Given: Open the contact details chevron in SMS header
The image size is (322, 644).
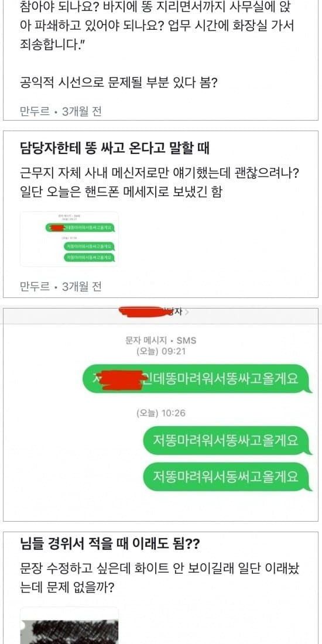Looking at the screenshot, I should click(x=187, y=312).
